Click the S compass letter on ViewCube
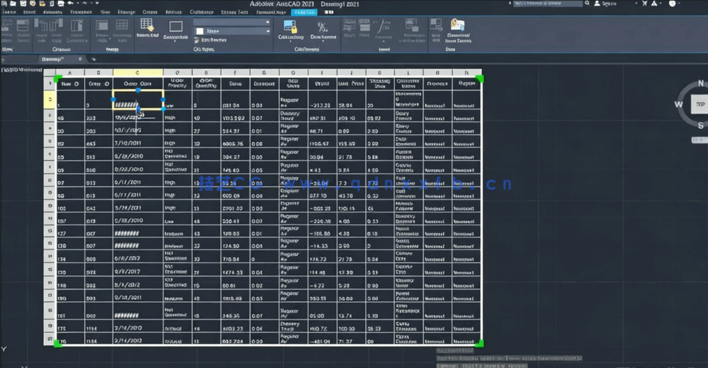This screenshot has height=368, width=708. pyautogui.click(x=701, y=126)
